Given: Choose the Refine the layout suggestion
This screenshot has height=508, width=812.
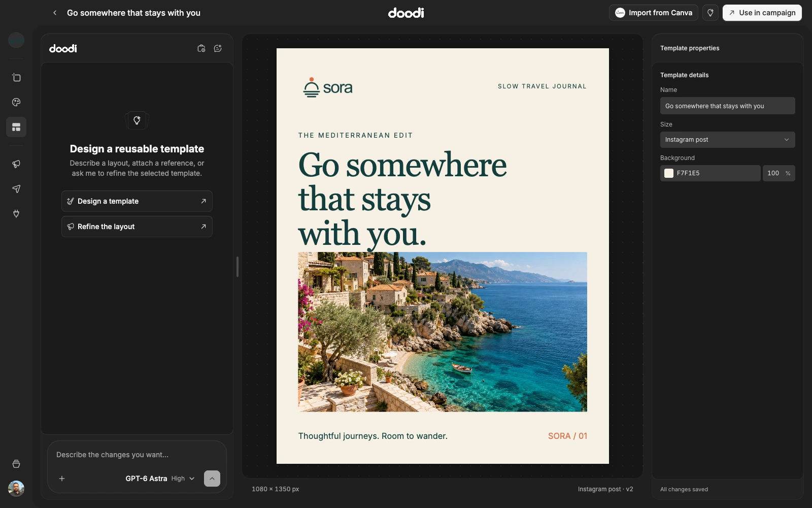Looking at the screenshot, I should tap(137, 227).
